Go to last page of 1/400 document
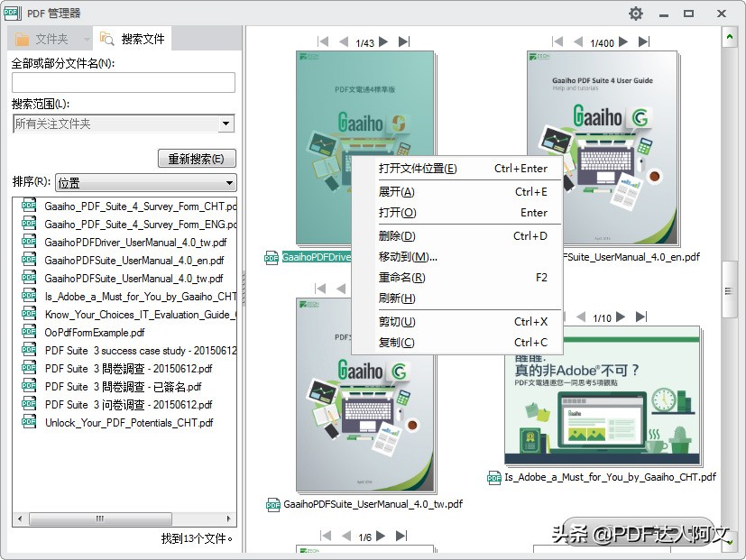746x560 pixels. [644, 41]
